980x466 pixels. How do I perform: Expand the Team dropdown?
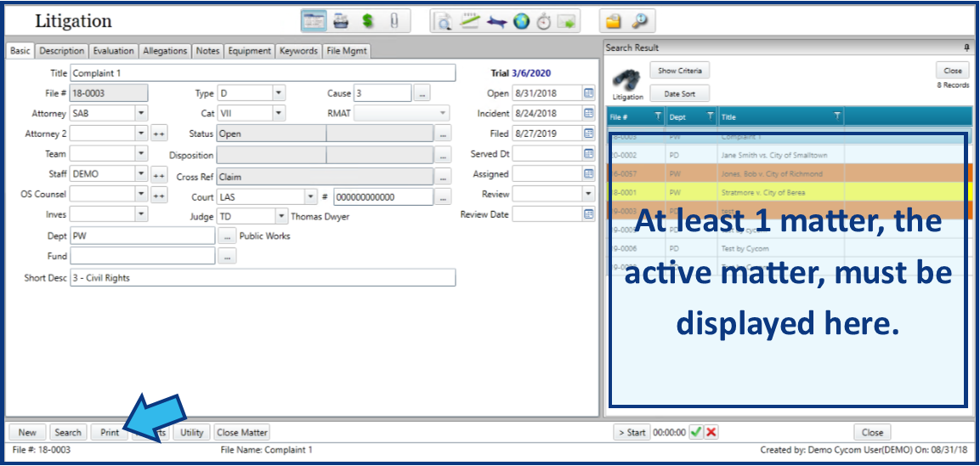pyautogui.click(x=141, y=153)
